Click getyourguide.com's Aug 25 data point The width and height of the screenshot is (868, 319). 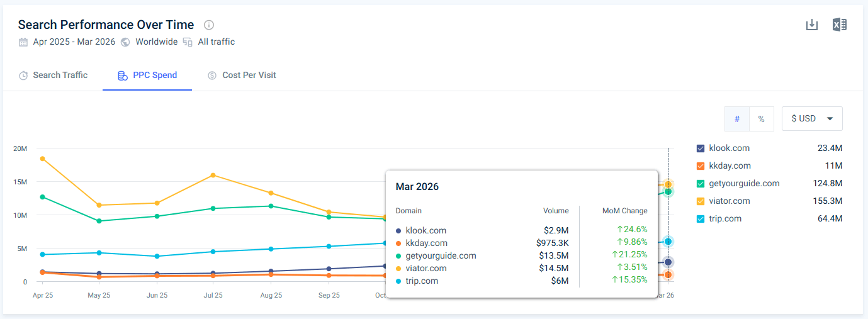click(271, 206)
